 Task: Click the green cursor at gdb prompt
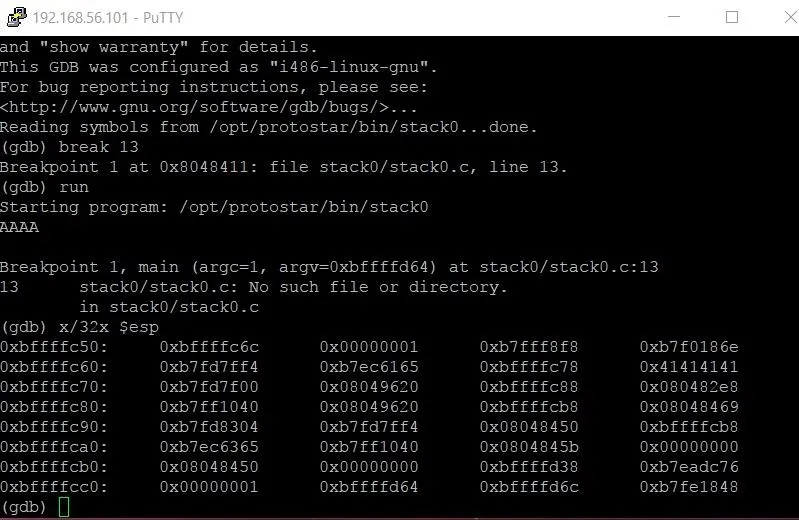tap(64, 507)
